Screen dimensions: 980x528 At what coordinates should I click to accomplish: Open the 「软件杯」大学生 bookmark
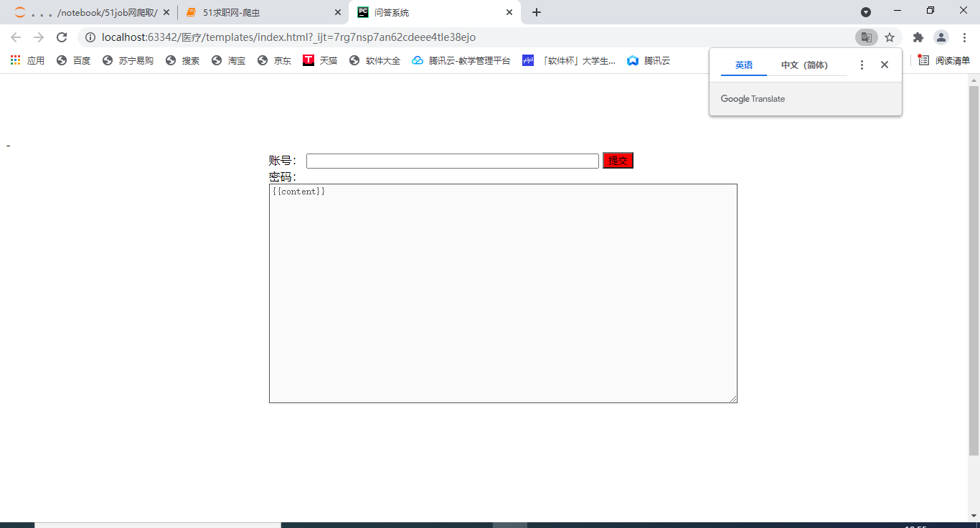coord(569,61)
